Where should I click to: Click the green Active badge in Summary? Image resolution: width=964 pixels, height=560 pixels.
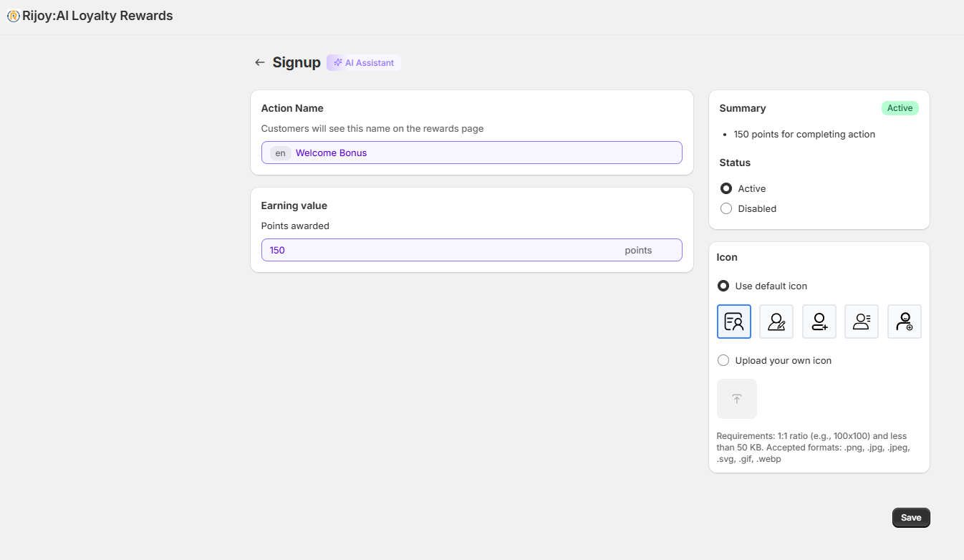(x=900, y=108)
